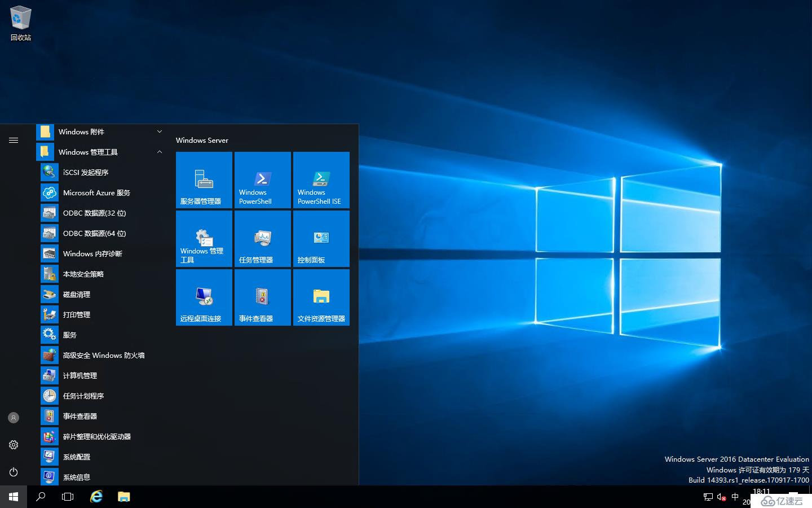Expand the Start menu hamburger button
Image resolution: width=812 pixels, height=508 pixels.
tap(14, 140)
